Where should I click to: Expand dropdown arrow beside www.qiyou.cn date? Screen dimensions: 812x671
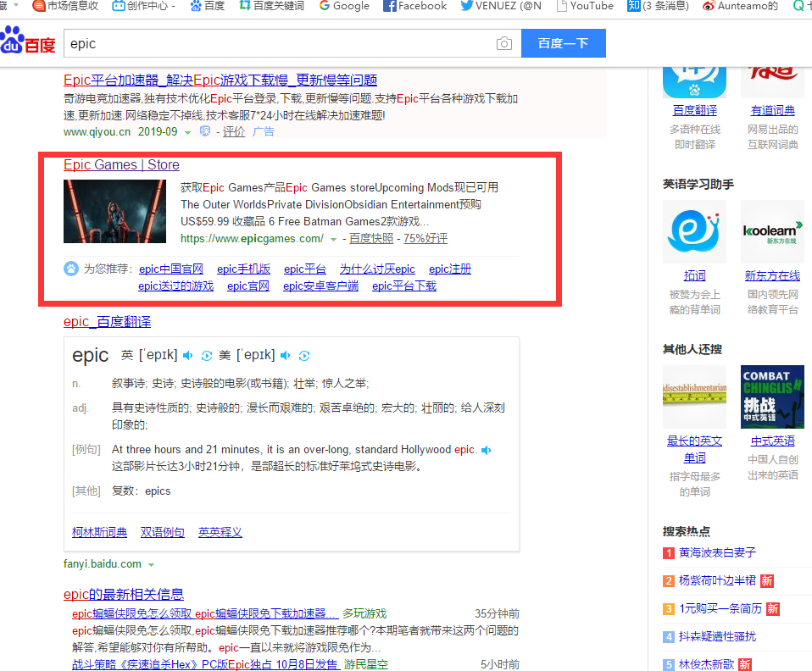pos(188,132)
